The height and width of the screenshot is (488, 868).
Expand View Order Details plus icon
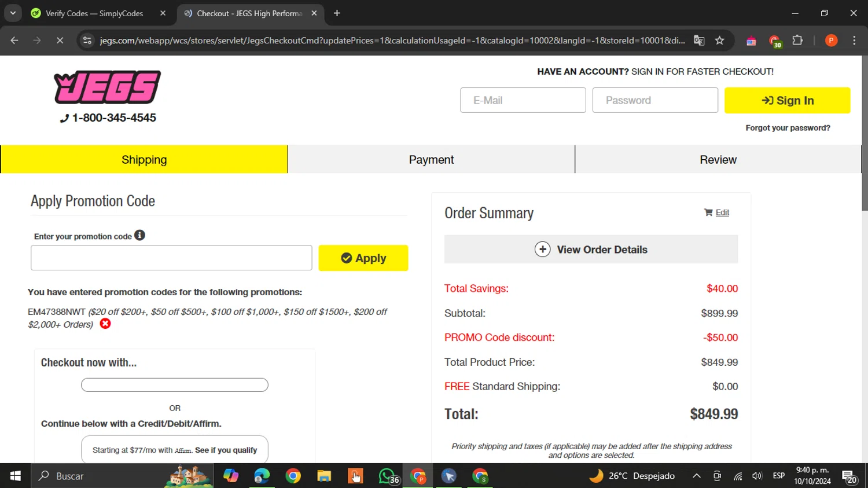542,249
